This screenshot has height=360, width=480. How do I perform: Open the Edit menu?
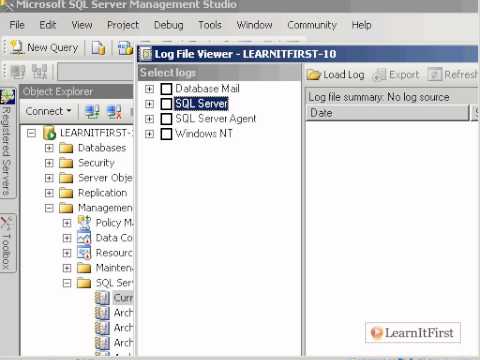pos(48,25)
